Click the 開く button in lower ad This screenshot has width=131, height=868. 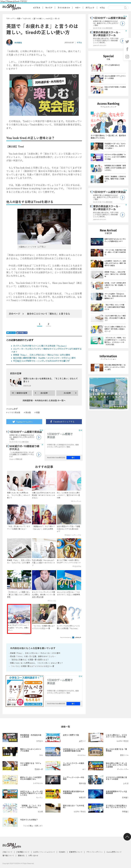[73, 457]
